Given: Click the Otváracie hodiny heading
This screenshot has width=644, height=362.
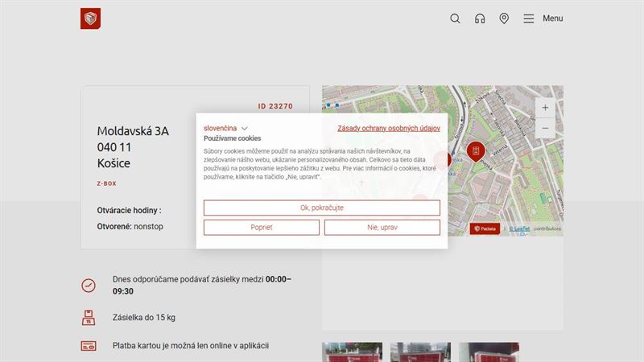Looking at the screenshot, I should click(129, 210).
